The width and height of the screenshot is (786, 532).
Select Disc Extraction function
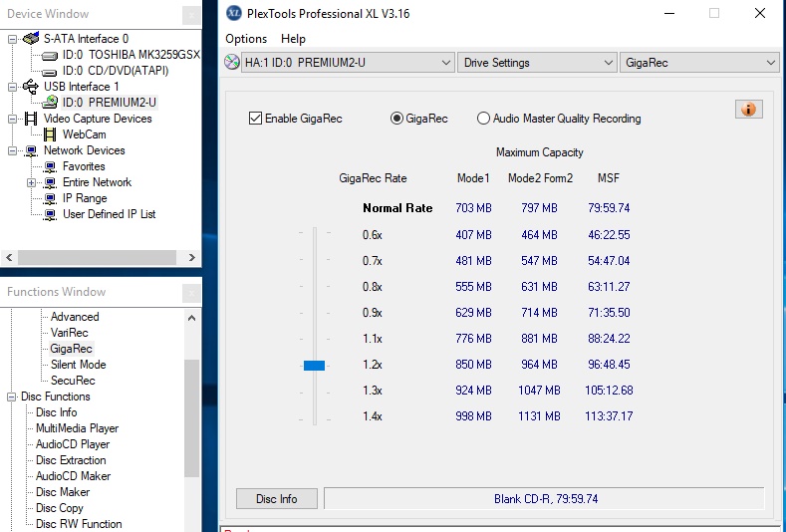pyautogui.click(x=71, y=460)
